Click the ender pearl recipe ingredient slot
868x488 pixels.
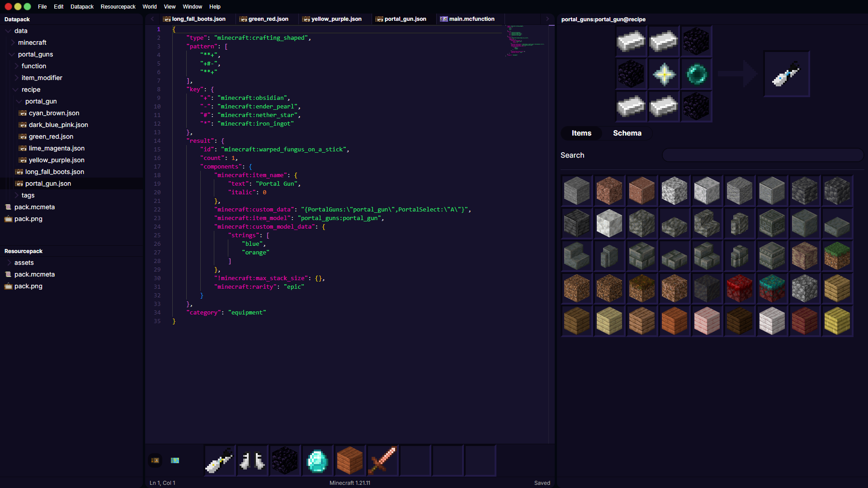click(697, 74)
